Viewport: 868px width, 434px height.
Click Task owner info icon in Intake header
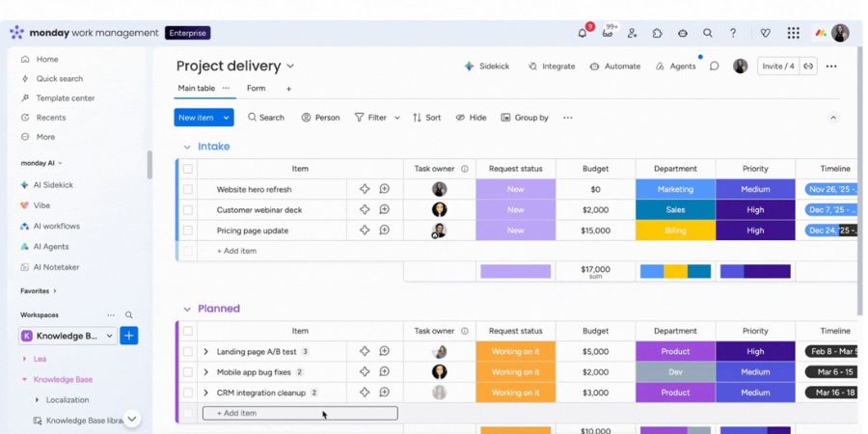point(465,169)
